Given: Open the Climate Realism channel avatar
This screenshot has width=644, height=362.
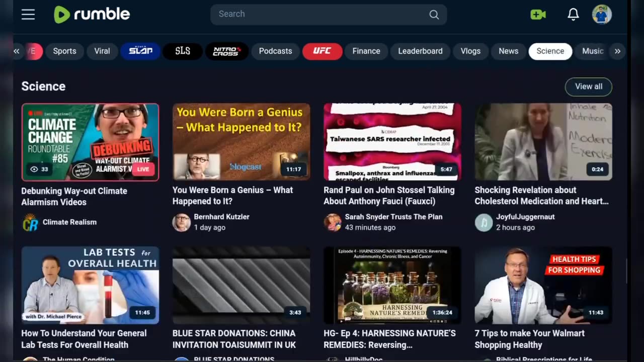Looking at the screenshot, I should [30, 222].
